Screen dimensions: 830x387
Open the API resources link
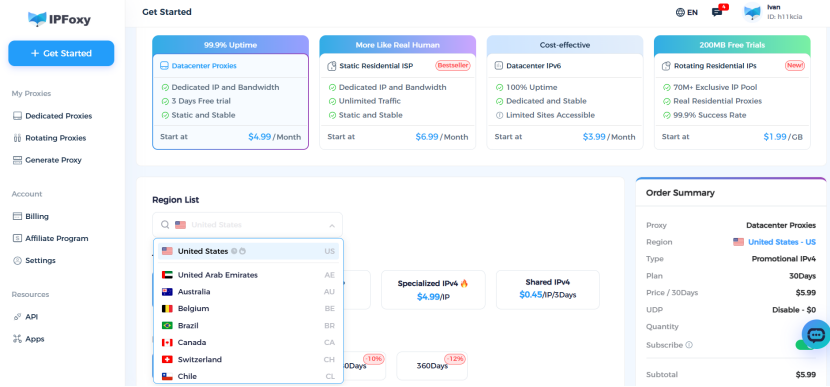(25, 317)
